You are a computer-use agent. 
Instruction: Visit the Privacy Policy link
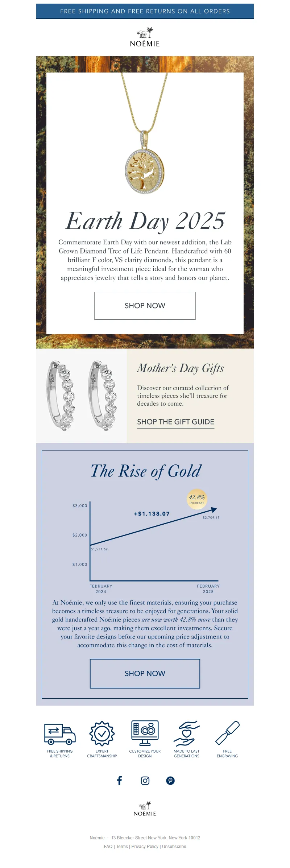[145, 847]
